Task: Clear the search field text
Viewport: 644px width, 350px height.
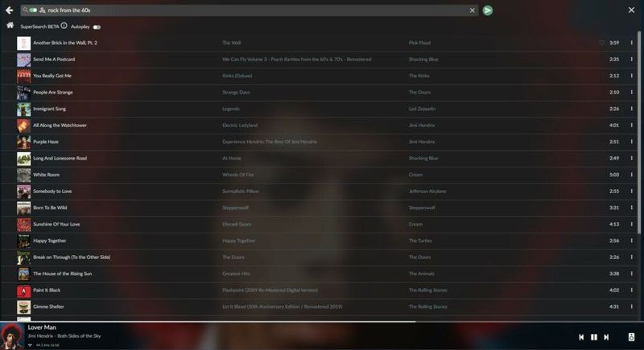Action: 473,10
